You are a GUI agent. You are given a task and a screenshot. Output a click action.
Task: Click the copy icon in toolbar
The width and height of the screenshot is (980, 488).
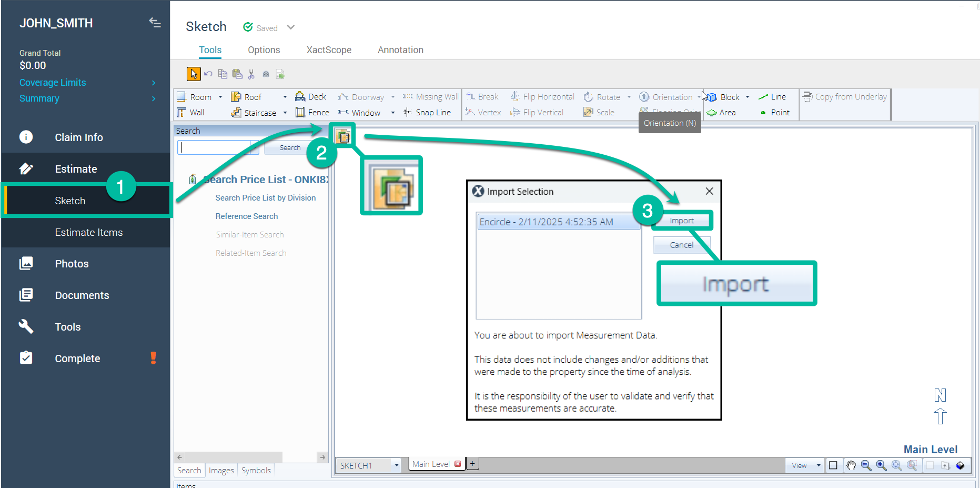pyautogui.click(x=223, y=74)
